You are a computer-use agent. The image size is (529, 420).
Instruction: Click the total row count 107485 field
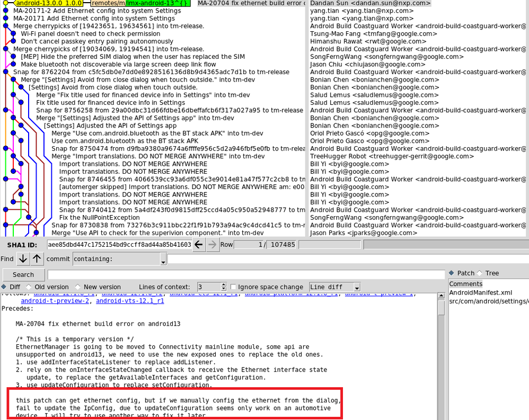pos(281,244)
